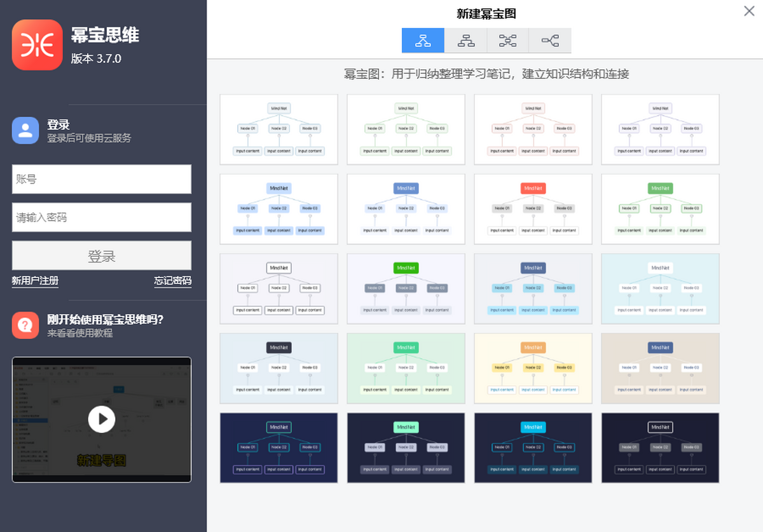
Task: Choose the pale blue template with dark root
Action: click(278, 368)
